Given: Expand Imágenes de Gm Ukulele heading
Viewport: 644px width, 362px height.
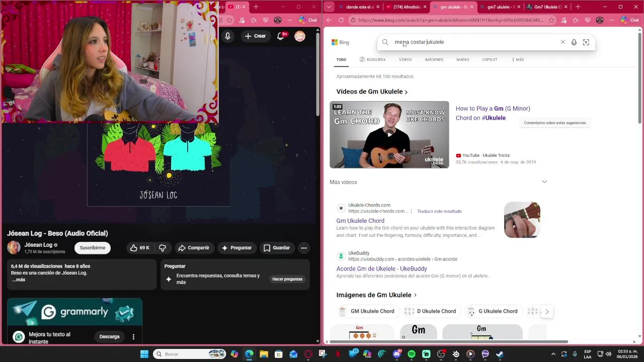Looking at the screenshot, I should point(376,295).
